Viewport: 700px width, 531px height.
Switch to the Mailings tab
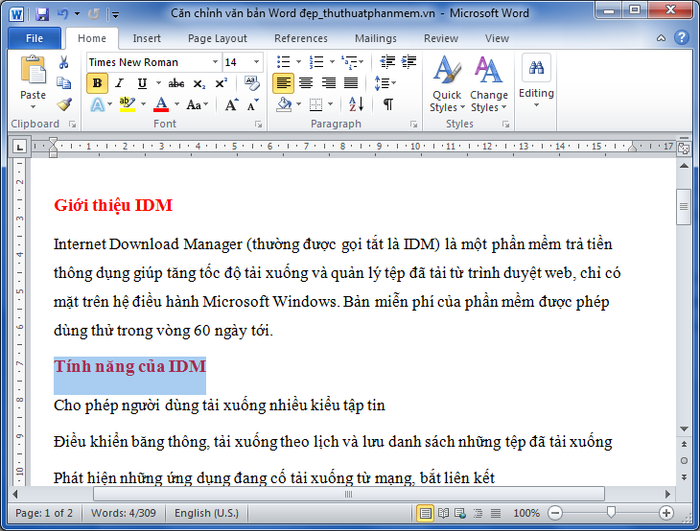point(375,38)
